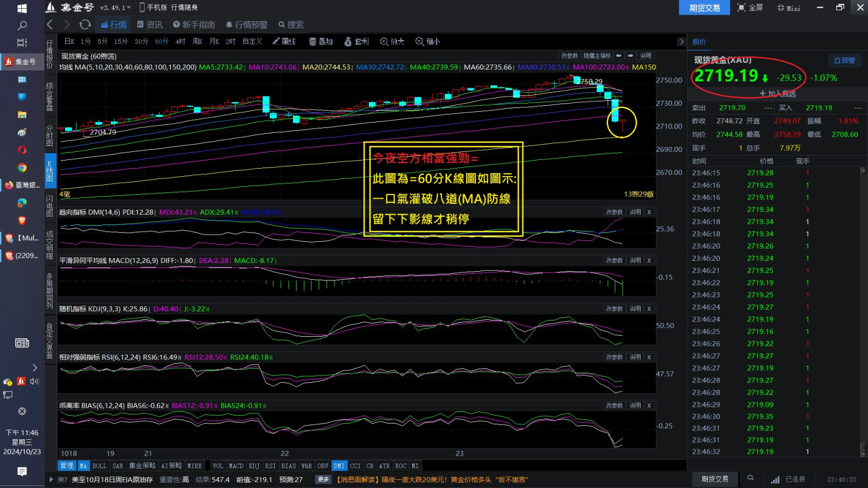This screenshot has height=488, width=868.
Task: Set a price alert with 预警 button
Action: tap(844, 61)
